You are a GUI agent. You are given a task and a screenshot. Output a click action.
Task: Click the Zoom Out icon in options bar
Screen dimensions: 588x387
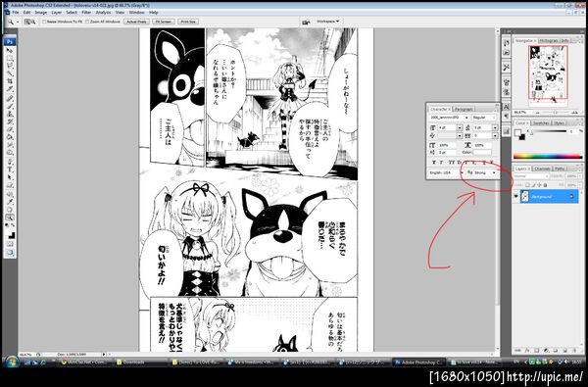pos(32,22)
